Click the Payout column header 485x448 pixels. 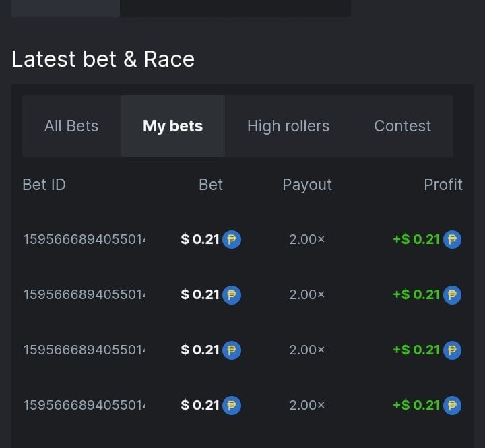coord(307,185)
